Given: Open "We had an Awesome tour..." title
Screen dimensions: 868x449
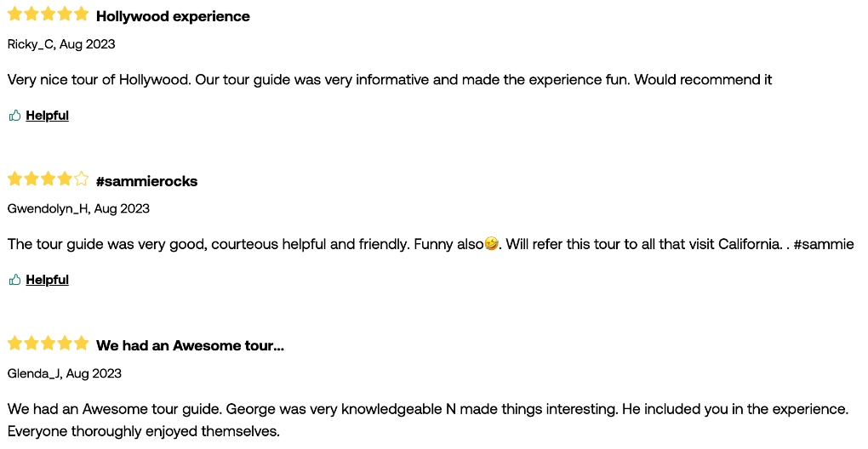Looking at the screenshot, I should pyautogui.click(x=190, y=345).
